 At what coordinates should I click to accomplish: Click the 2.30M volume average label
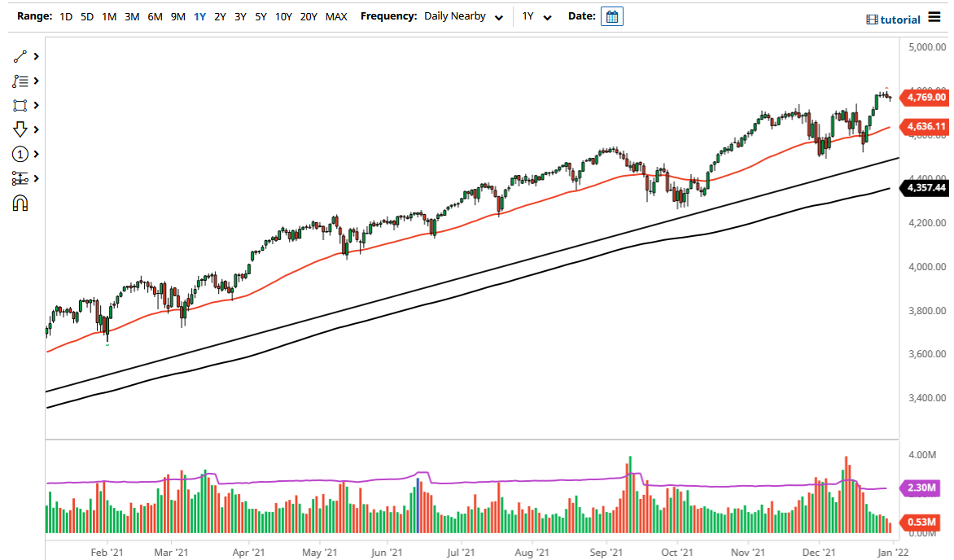pyautogui.click(x=924, y=488)
